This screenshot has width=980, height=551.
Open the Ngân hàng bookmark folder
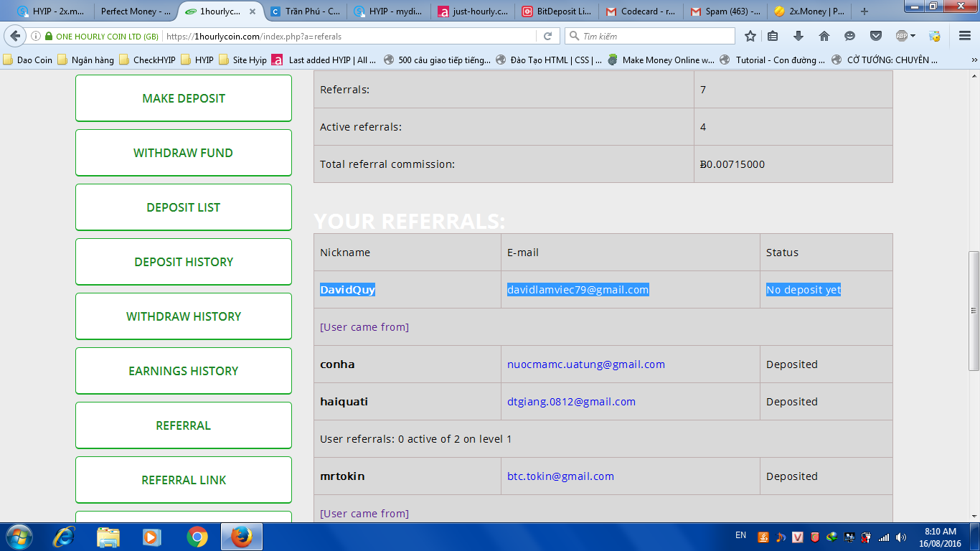[86, 60]
